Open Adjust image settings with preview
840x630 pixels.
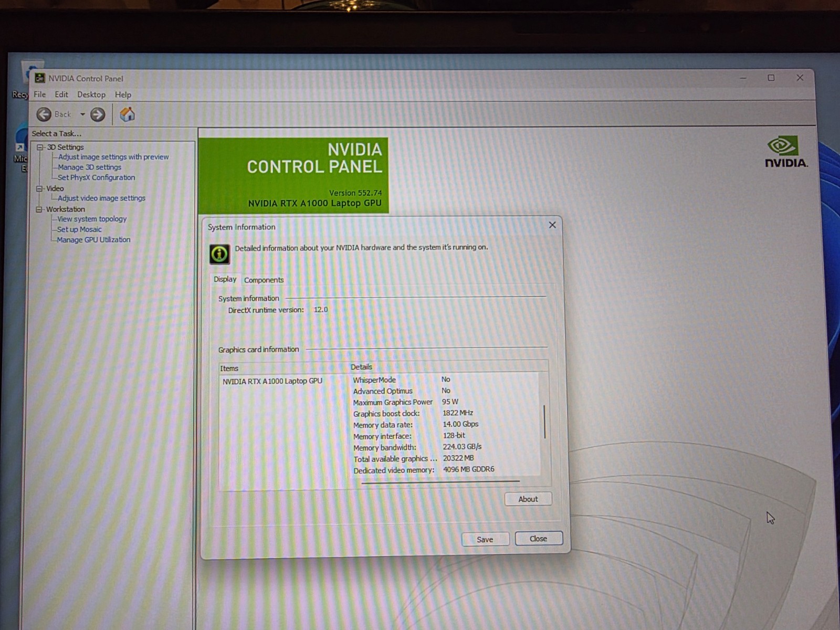point(113,157)
